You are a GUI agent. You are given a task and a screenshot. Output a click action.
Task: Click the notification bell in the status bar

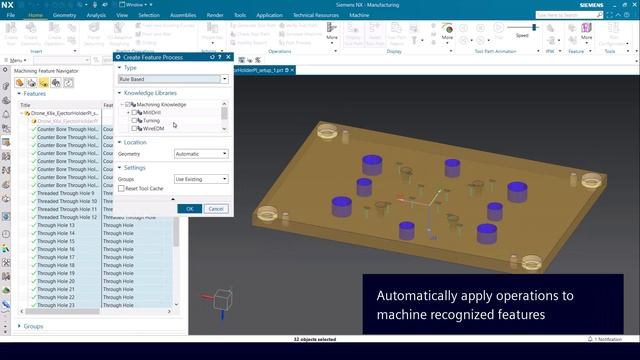pyautogui.click(x=590, y=339)
